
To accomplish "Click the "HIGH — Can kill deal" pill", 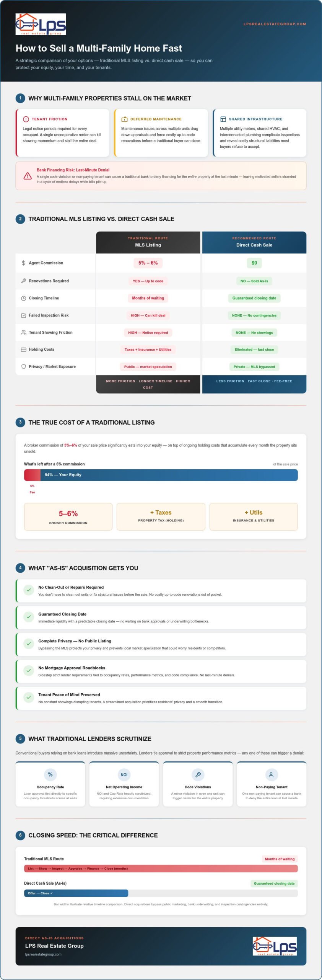I will pyautogui.click(x=148, y=315).
